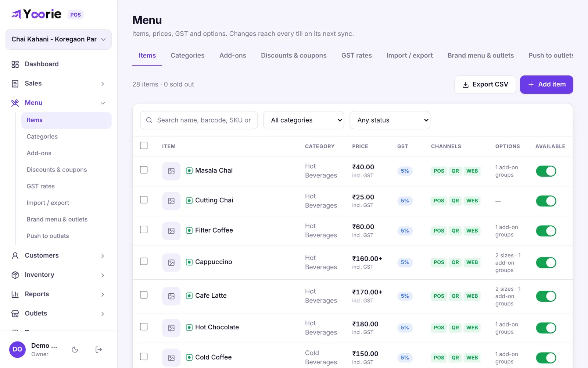Image resolution: width=588 pixels, height=368 pixels.
Task: Expand the Customers sidebar section
Action: click(x=103, y=256)
